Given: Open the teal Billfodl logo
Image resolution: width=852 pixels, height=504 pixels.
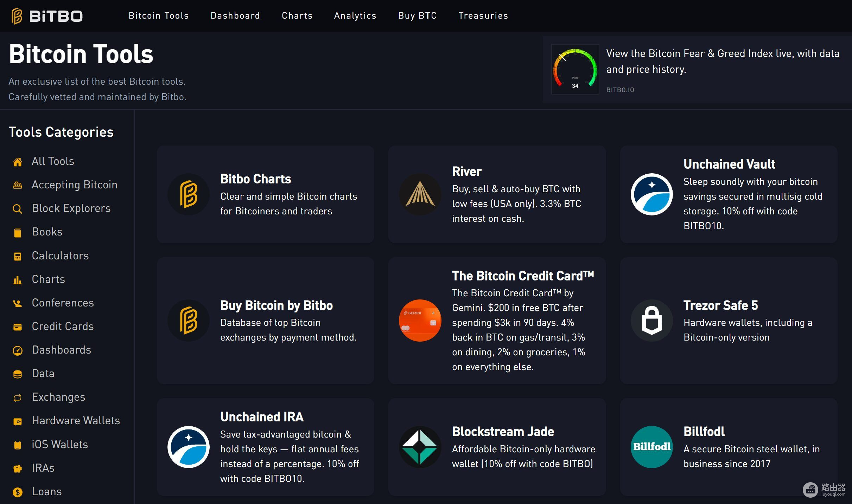Looking at the screenshot, I should pyautogui.click(x=651, y=447).
